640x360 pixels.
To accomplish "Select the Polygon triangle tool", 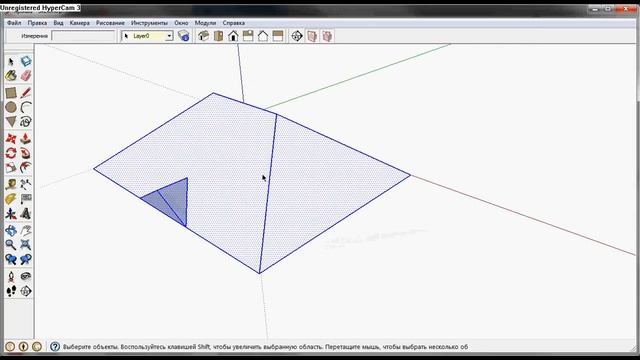I will pos(11,122).
